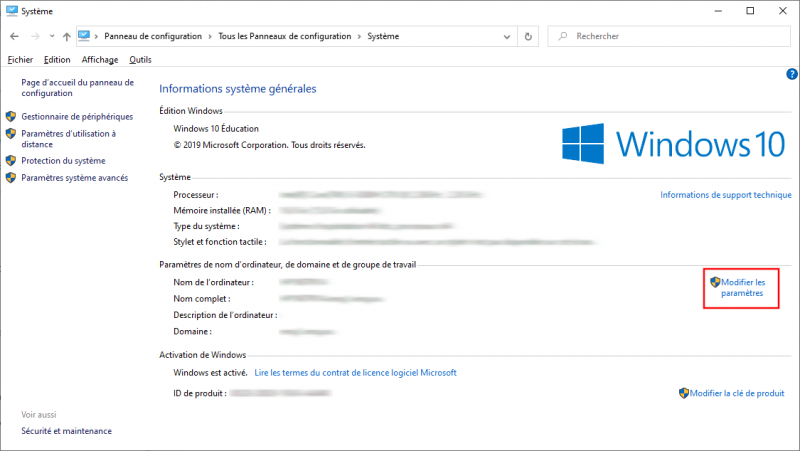Click the up one level arrow
The image size is (800, 451).
pos(66,36)
